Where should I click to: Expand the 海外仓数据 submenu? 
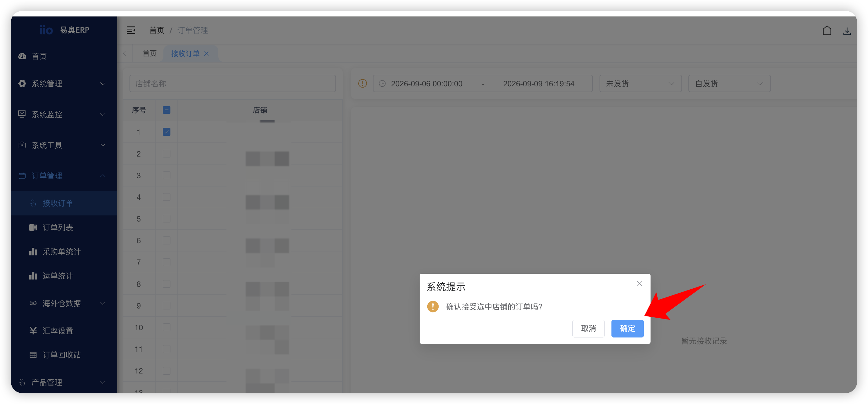click(64, 303)
